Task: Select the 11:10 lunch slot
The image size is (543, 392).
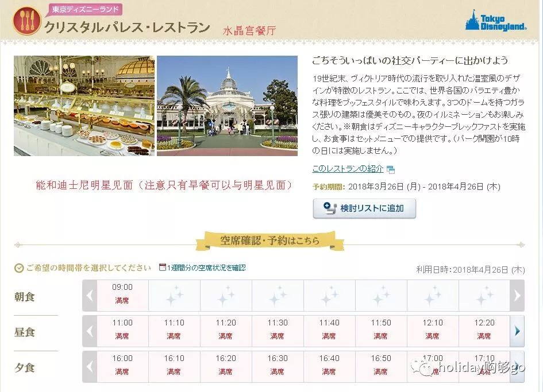Action: 174,331
